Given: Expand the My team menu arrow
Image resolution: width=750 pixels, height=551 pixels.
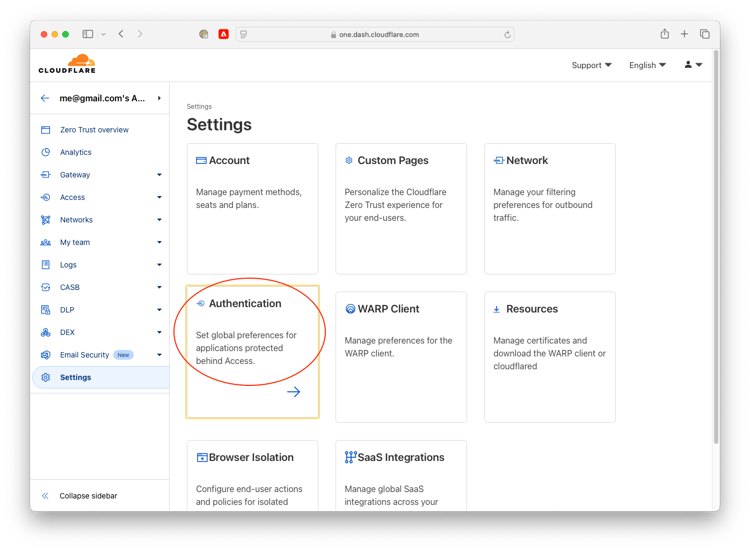Looking at the screenshot, I should pyautogui.click(x=159, y=242).
